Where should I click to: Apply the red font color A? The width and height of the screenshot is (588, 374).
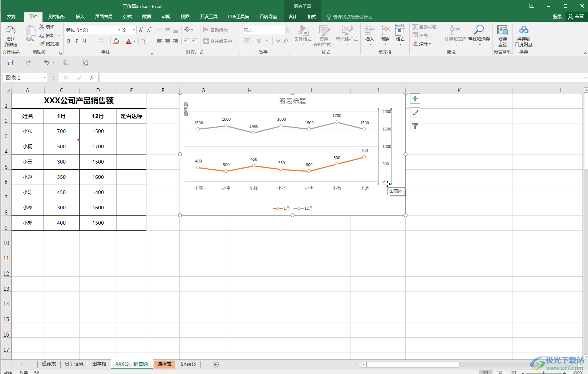(129, 41)
